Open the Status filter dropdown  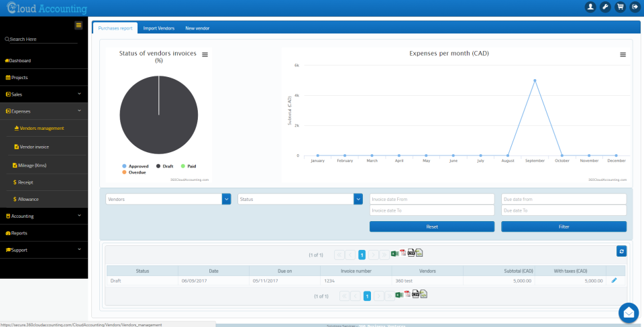tap(358, 199)
